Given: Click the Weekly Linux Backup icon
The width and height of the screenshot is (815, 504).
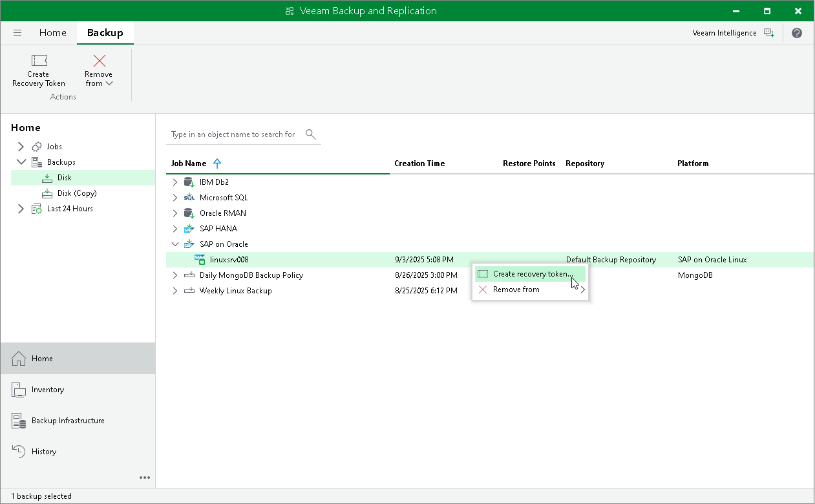Looking at the screenshot, I should 189,291.
